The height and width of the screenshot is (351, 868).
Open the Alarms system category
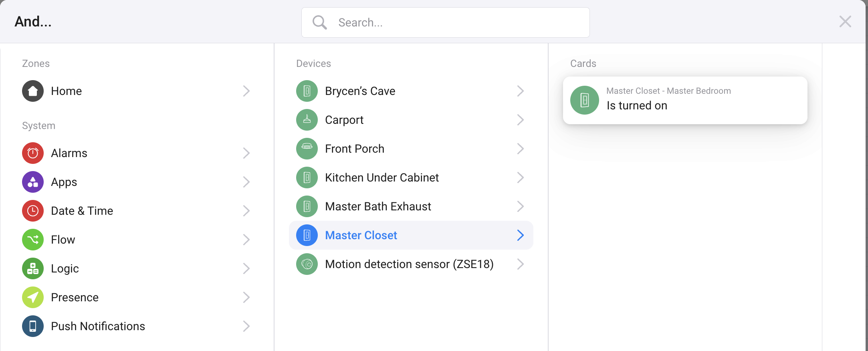[x=69, y=153]
